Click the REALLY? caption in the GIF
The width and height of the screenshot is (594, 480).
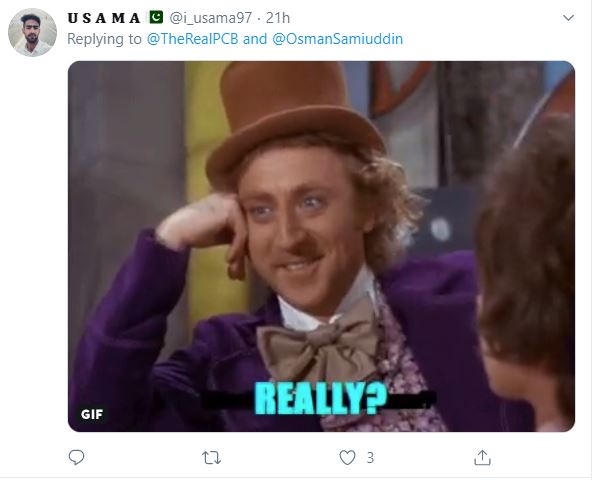click(320, 399)
